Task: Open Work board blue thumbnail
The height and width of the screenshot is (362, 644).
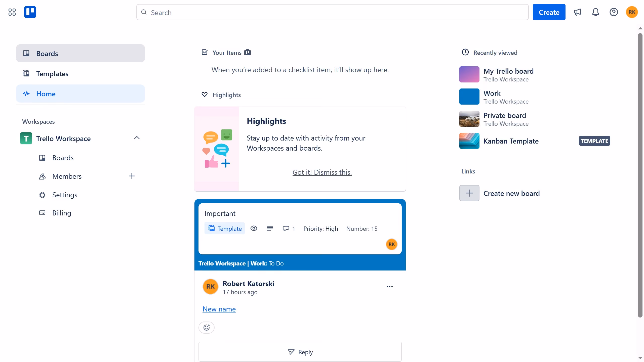Action: point(469,97)
